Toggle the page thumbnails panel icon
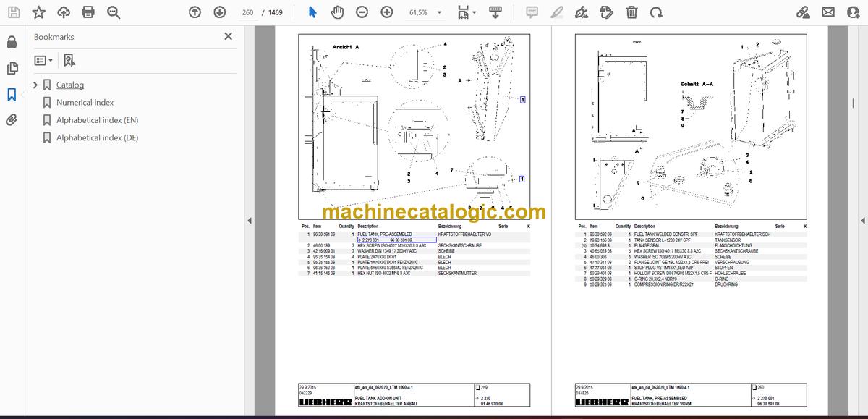 coord(12,68)
